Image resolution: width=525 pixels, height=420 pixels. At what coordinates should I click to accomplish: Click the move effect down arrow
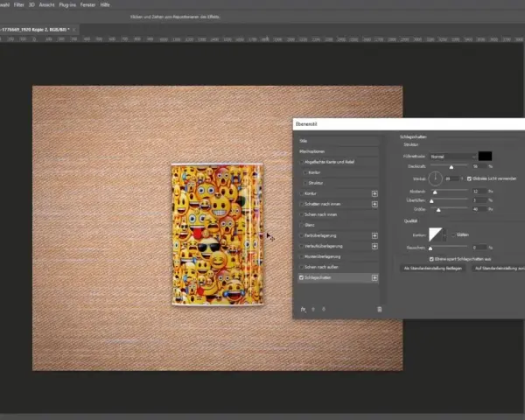(x=324, y=309)
